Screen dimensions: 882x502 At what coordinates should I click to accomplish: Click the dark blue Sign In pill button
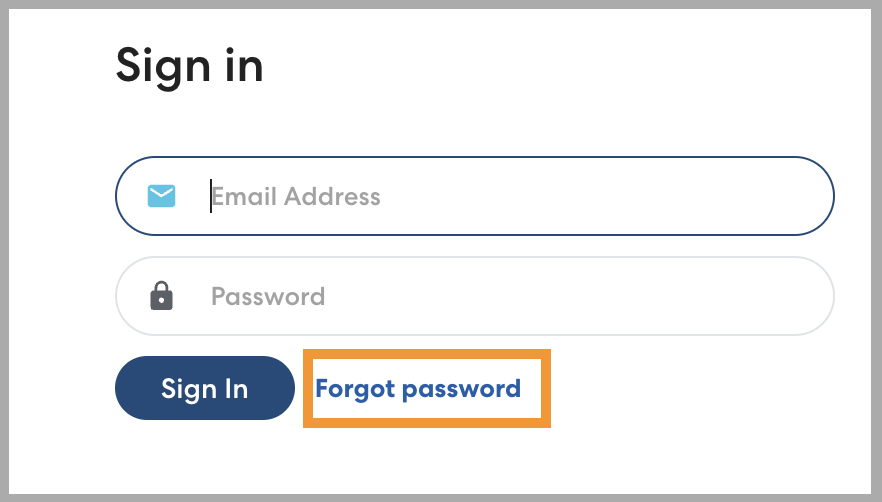click(204, 388)
